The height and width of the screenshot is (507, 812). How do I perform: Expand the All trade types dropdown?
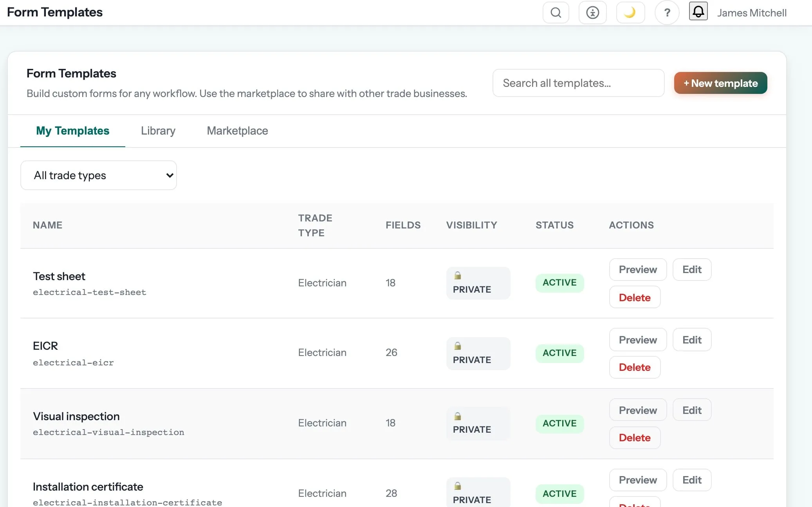pos(99,175)
